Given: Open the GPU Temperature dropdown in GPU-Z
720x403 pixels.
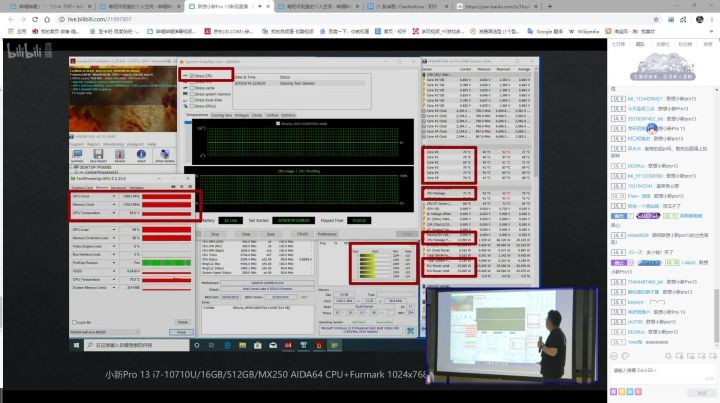Looking at the screenshot, I should point(114,213).
